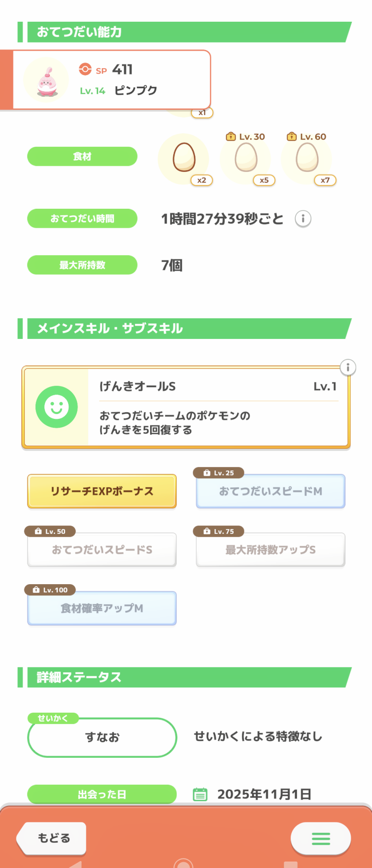
Task: Tap the Pinpuku (ピンプク) Pokémon portrait
Action: click(46, 81)
